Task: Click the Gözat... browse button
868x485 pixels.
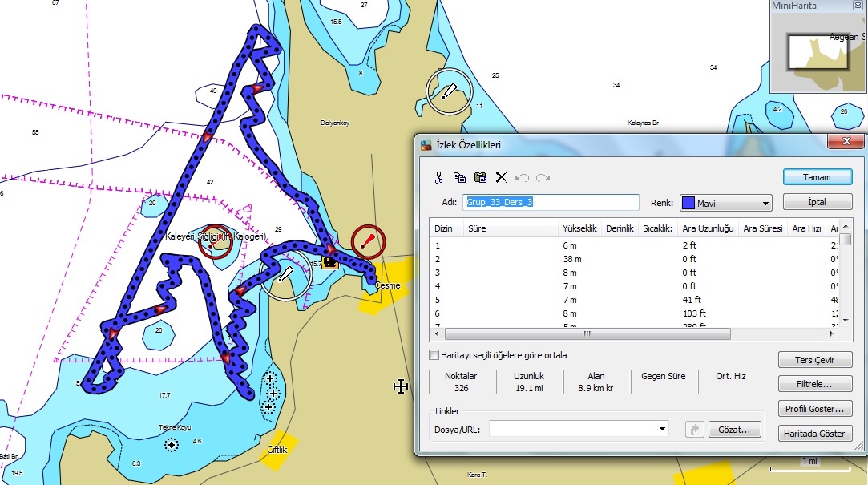Action: pos(735,430)
